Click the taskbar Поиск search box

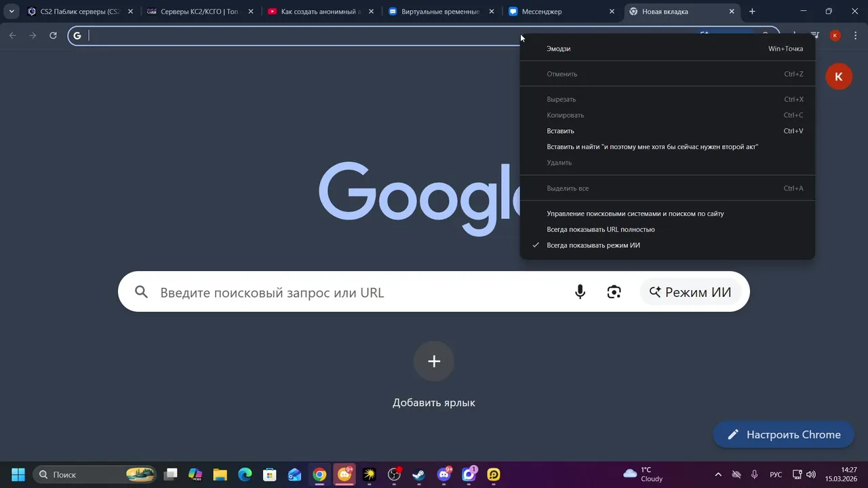click(94, 474)
